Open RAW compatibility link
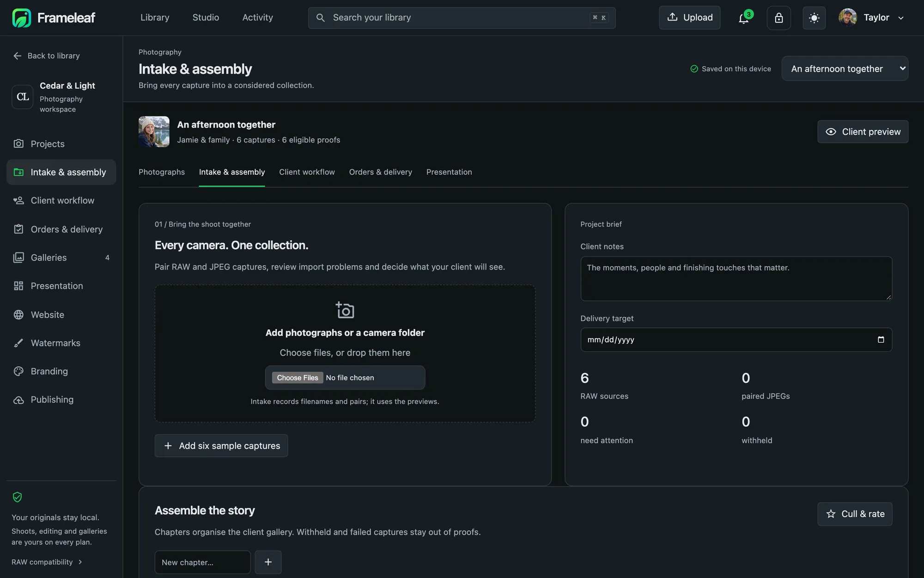924x578 pixels. coord(47,562)
